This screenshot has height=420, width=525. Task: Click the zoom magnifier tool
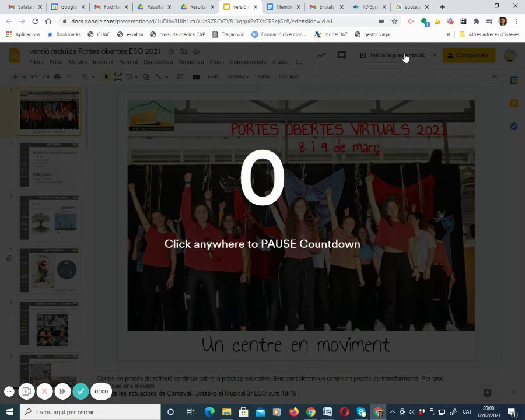click(85, 76)
